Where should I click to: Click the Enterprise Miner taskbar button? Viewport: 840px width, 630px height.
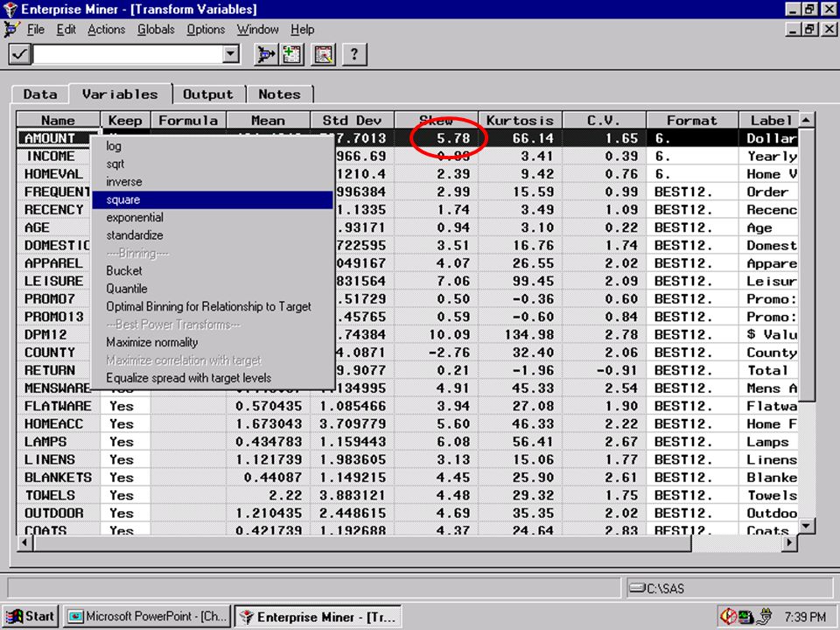tap(318, 617)
